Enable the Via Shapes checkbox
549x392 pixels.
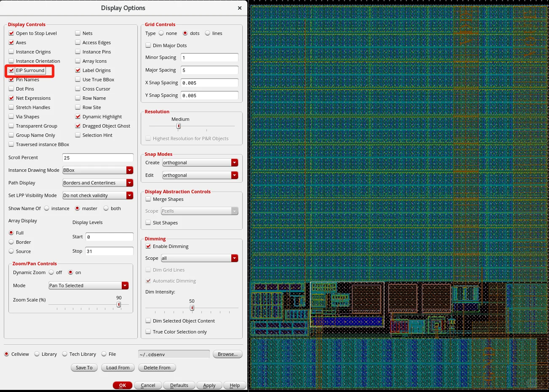[x=11, y=117]
